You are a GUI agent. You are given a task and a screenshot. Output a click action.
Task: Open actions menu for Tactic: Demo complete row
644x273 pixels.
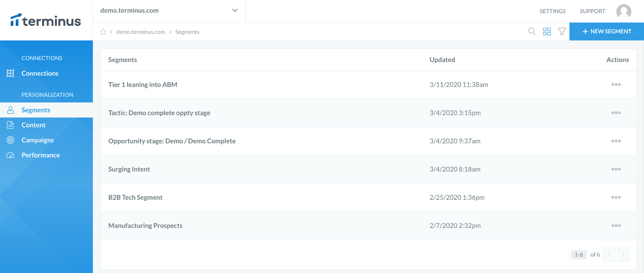[x=616, y=113]
